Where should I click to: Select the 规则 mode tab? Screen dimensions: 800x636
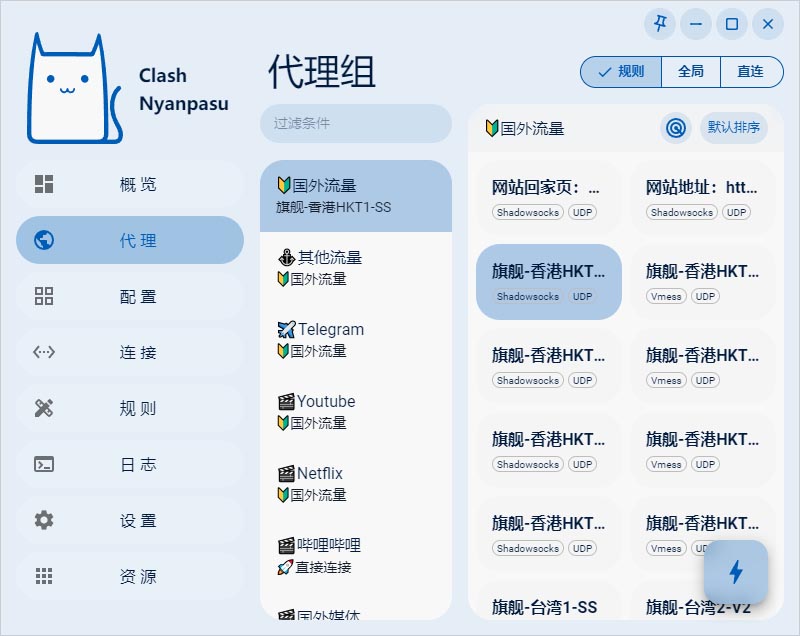(x=620, y=72)
